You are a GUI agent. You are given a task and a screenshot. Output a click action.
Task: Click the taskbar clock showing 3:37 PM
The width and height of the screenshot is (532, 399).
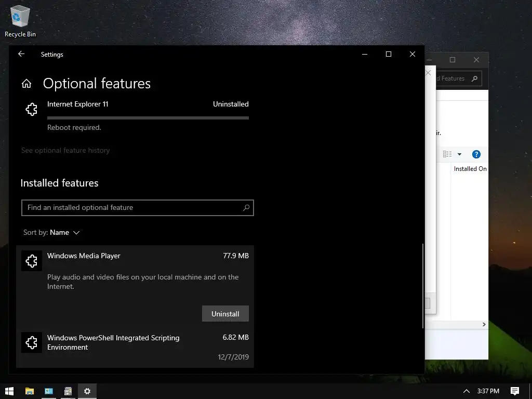pos(488,391)
